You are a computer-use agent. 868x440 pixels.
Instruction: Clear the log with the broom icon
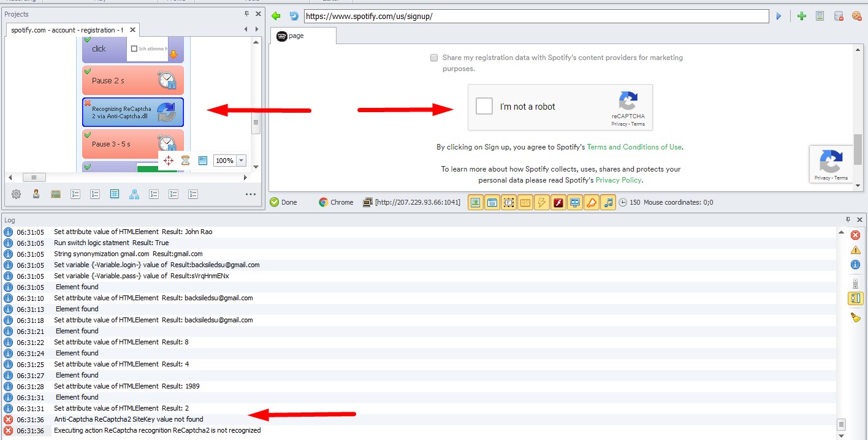tap(855, 317)
